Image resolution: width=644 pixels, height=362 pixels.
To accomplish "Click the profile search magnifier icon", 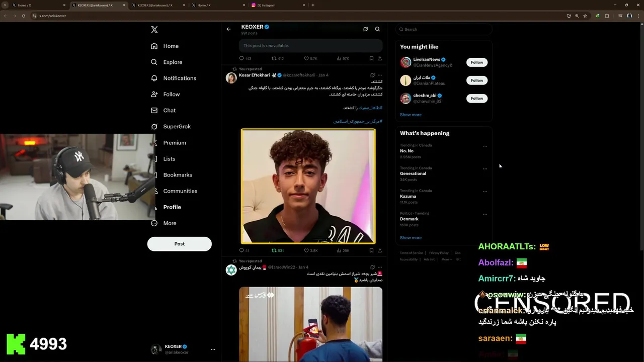I will tap(377, 29).
